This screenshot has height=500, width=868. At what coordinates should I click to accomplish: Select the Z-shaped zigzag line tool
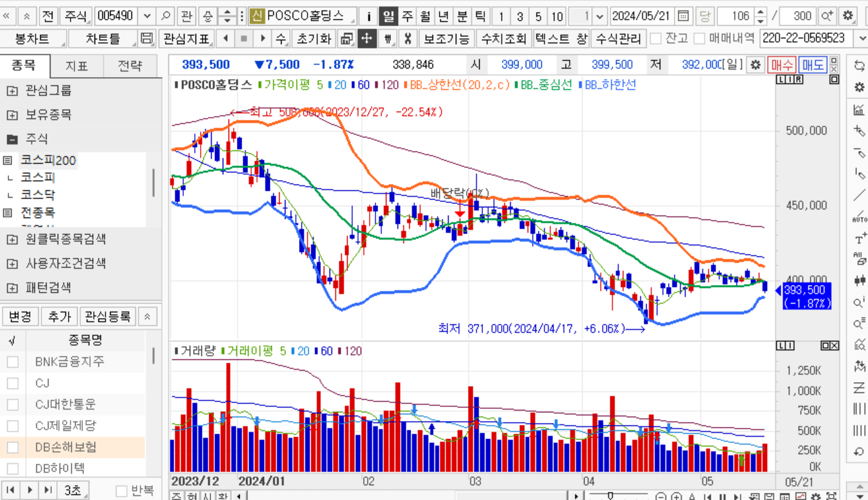[x=860, y=388]
